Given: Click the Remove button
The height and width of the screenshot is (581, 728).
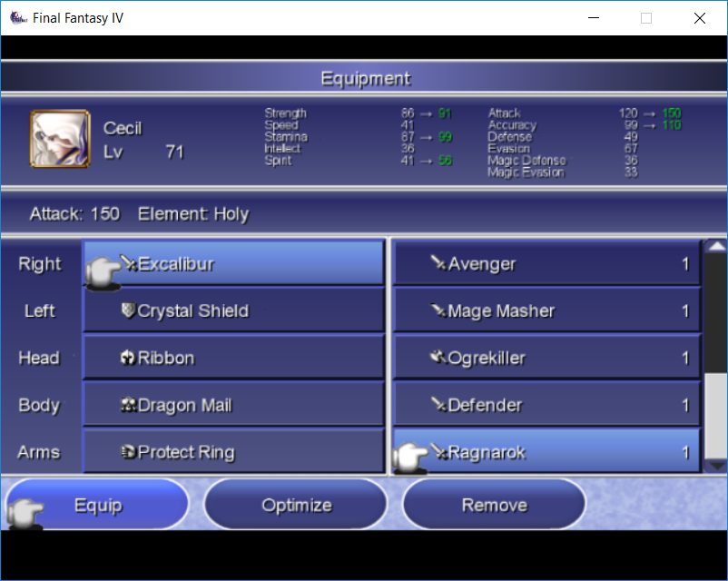Looking at the screenshot, I should coord(494,505).
